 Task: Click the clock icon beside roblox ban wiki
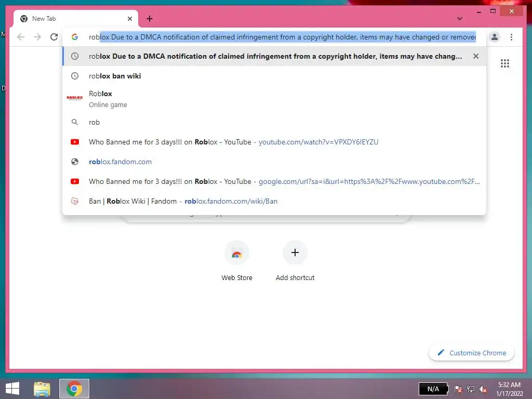tap(75, 76)
